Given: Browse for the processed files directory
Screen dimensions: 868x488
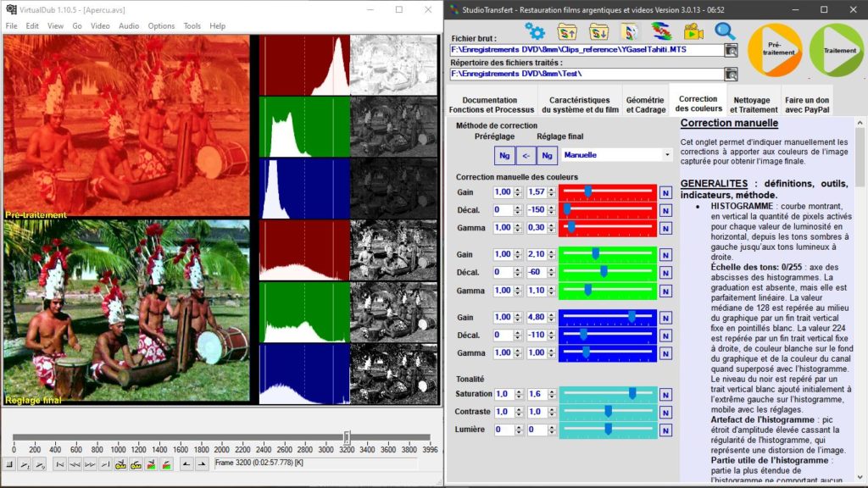Looking at the screenshot, I should pos(731,75).
